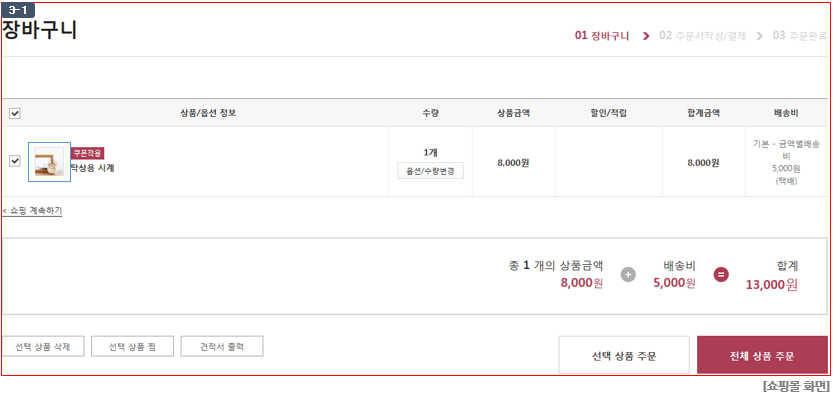This screenshot has height=393, width=834.
Task: Follow the 쇼핑 계속하기 link
Action: click(32, 211)
